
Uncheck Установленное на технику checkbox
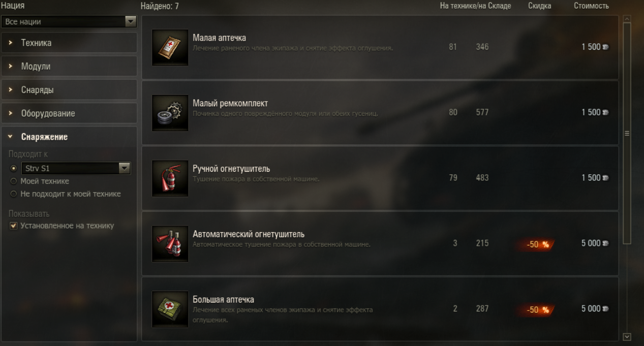[x=14, y=226]
